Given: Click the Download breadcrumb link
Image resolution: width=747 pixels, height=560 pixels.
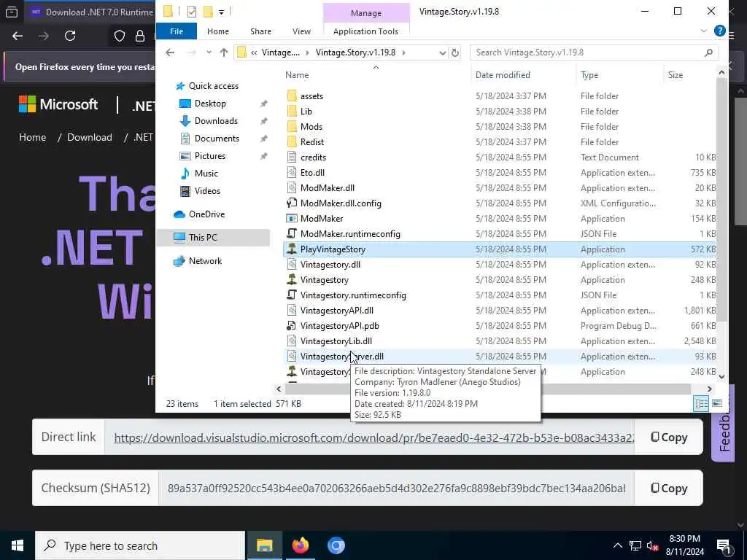Looking at the screenshot, I should tap(90, 137).
